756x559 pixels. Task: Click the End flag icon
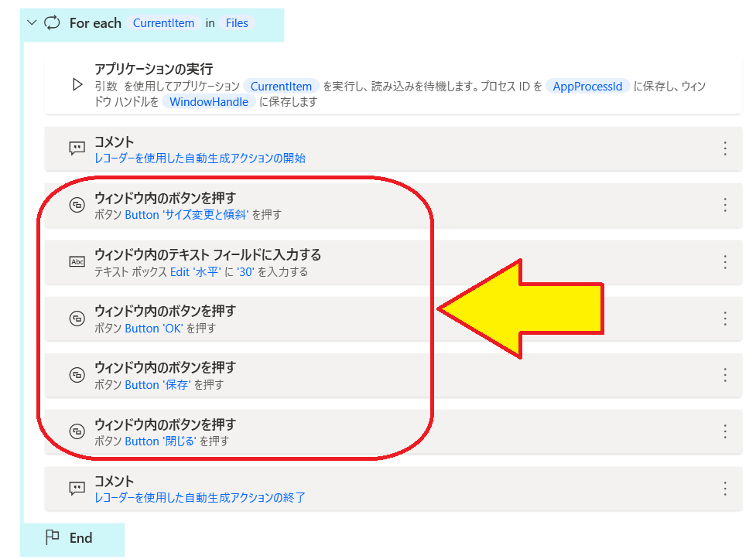pos(52,538)
